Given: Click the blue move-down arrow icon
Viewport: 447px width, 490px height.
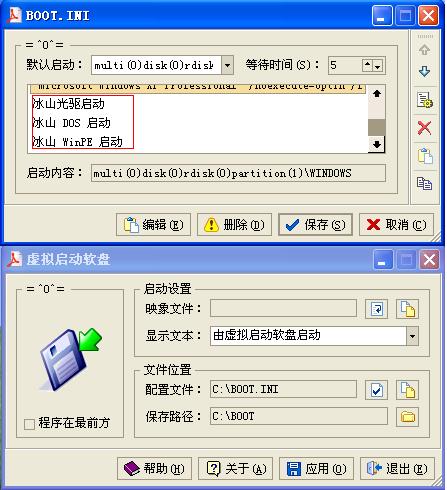Looking at the screenshot, I should [424, 71].
